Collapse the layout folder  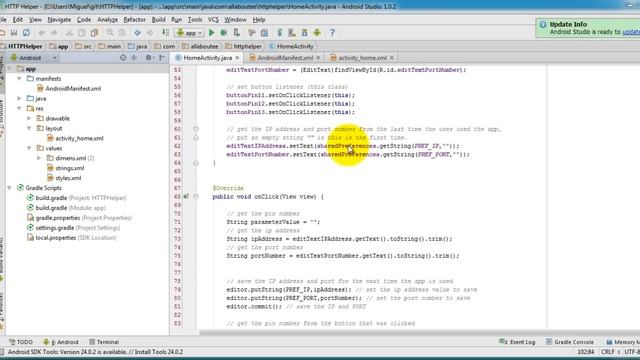(x=29, y=128)
